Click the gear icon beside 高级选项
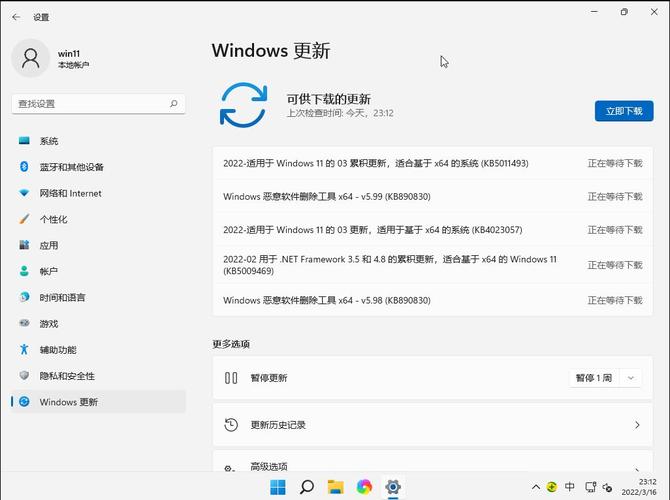 pos(229,468)
